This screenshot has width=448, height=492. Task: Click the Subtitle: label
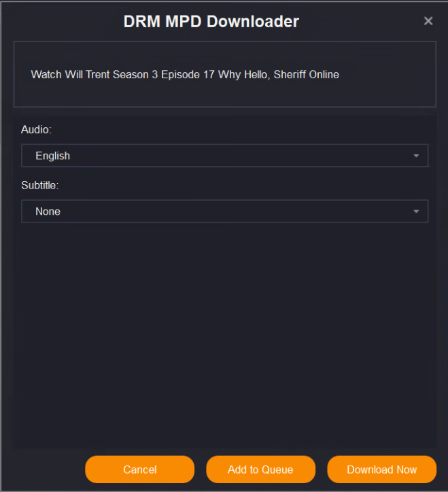click(40, 185)
